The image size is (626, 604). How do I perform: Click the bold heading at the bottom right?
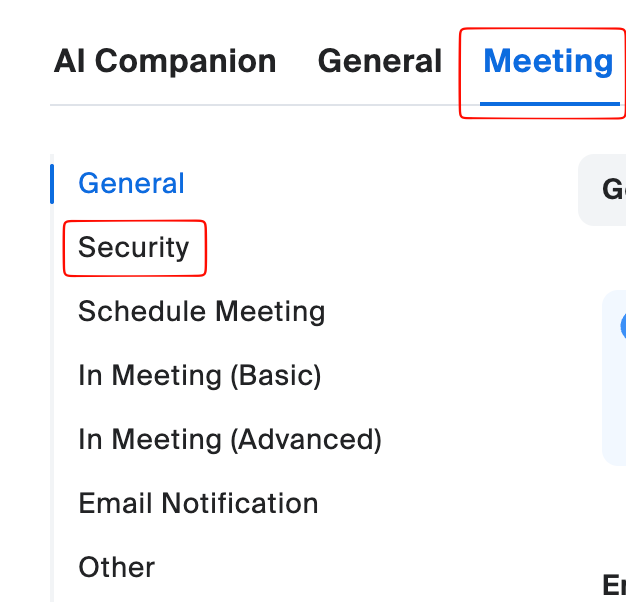(x=614, y=585)
